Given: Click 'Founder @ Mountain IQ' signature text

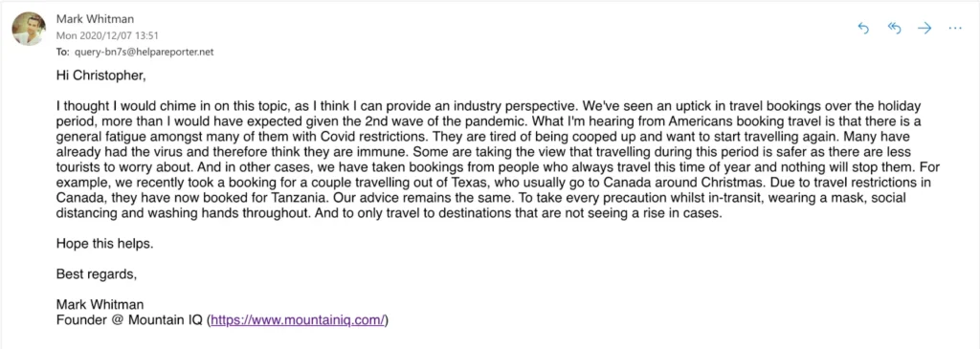Looking at the screenshot, I should point(129,321).
